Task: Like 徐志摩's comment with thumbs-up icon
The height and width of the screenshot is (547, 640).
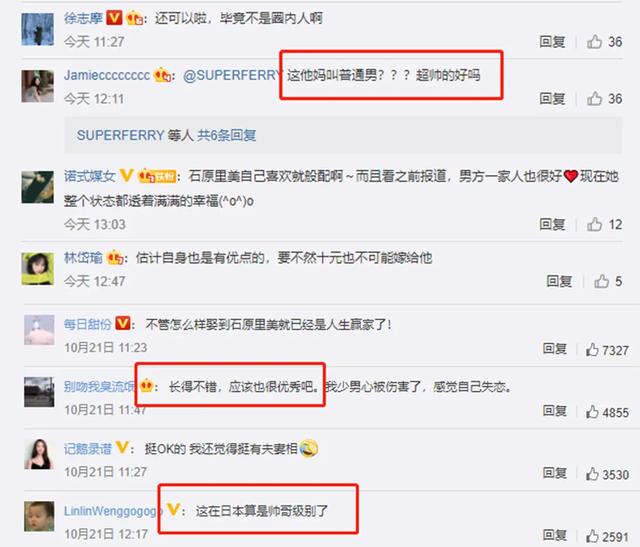Action: click(x=594, y=42)
